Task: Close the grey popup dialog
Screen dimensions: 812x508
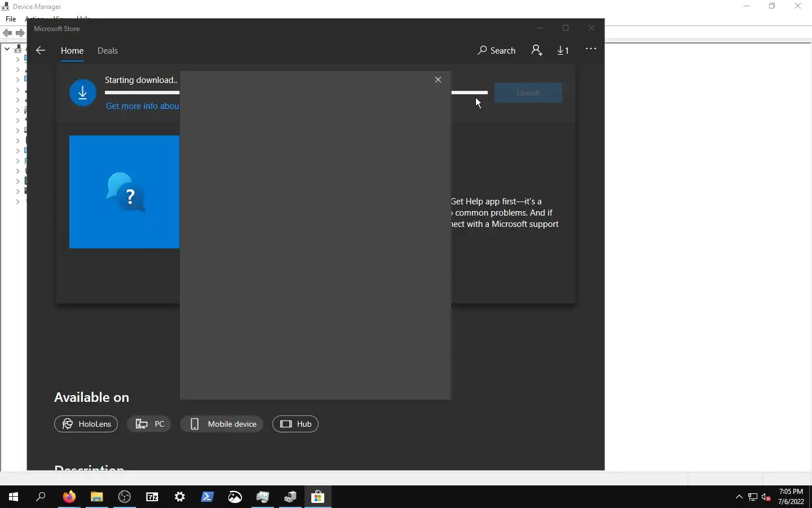Action: (x=438, y=80)
